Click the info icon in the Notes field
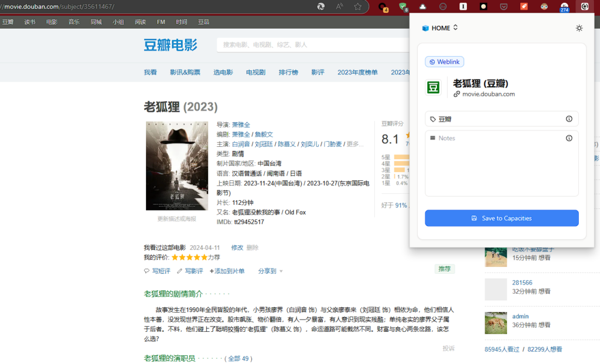 point(569,138)
